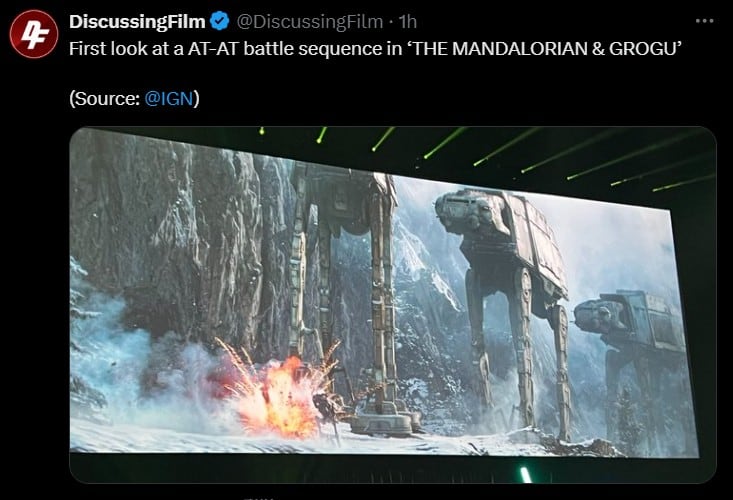Click the blue verified checkmark badge

[216, 21]
